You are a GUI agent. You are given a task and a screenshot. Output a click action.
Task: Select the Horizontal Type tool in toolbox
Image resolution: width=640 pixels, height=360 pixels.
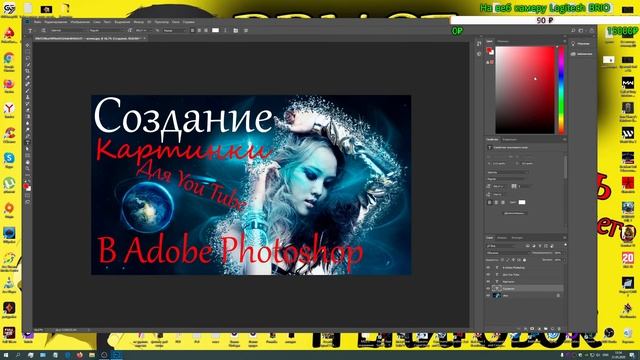tap(27, 142)
